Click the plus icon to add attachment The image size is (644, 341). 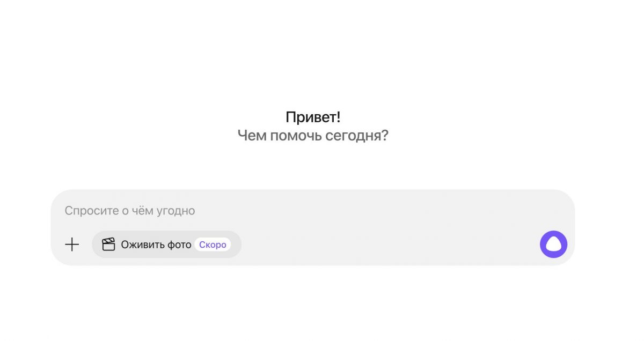(72, 244)
